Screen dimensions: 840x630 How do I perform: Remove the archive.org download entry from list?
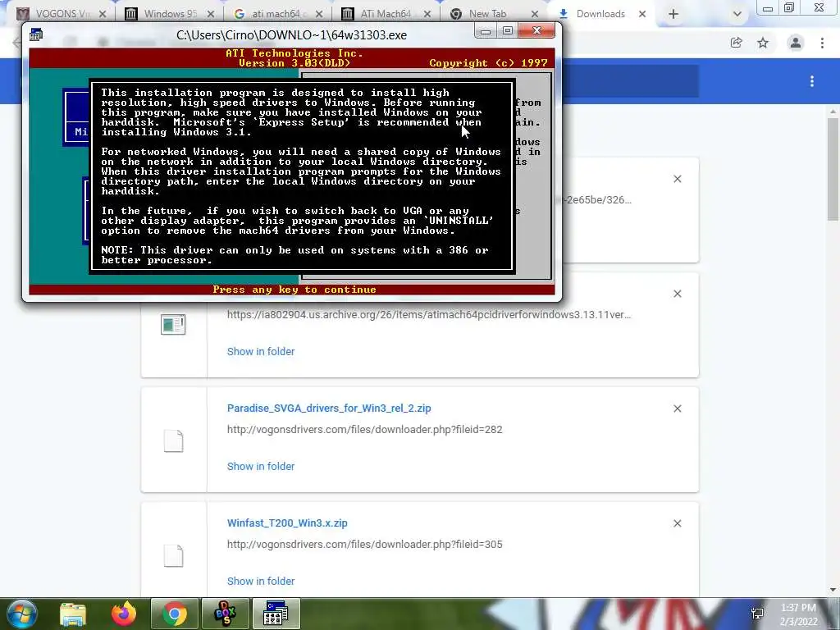pyautogui.click(x=678, y=294)
